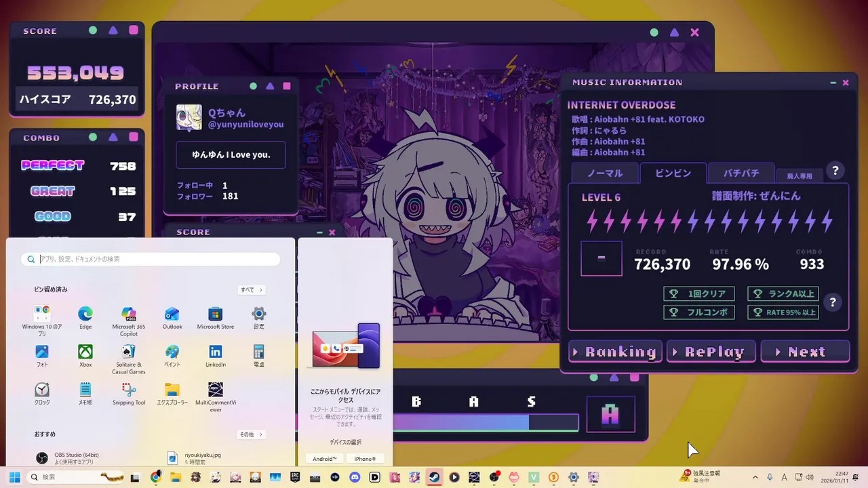The image size is (868, 488).
Task: Open Epic Games icon on taskbar
Action: (x=295, y=477)
